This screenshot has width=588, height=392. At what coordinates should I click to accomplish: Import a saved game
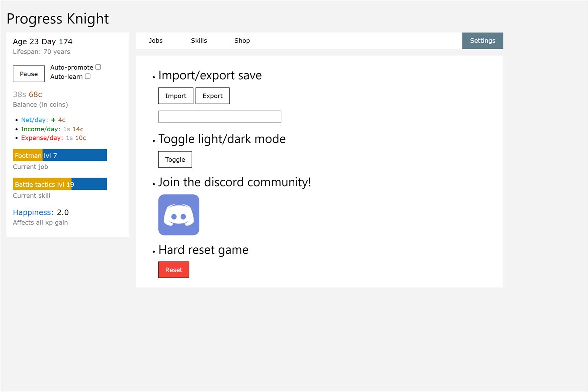(x=175, y=96)
